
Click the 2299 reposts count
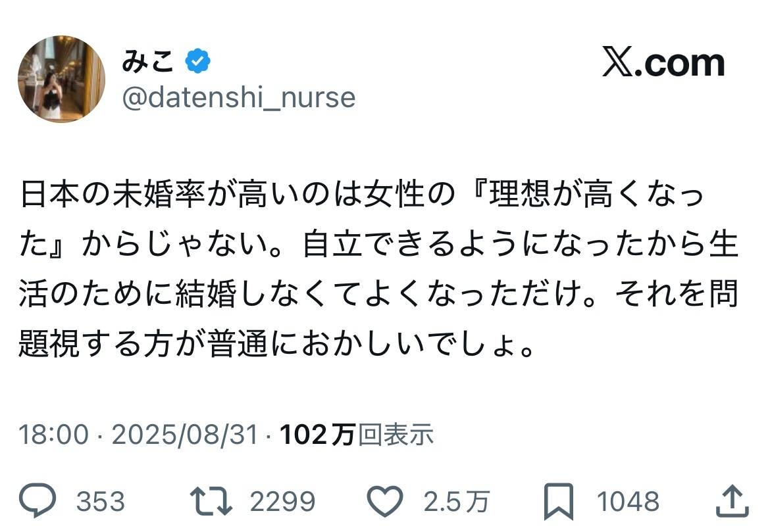tap(282, 502)
